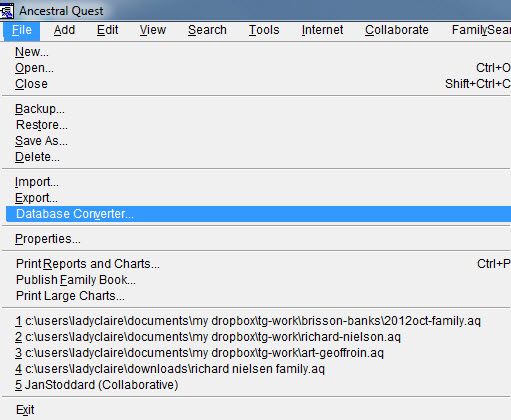Screen dimensions: 511x420
Task: Open the Tools menu
Action: pyautogui.click(x=264, y=30)
